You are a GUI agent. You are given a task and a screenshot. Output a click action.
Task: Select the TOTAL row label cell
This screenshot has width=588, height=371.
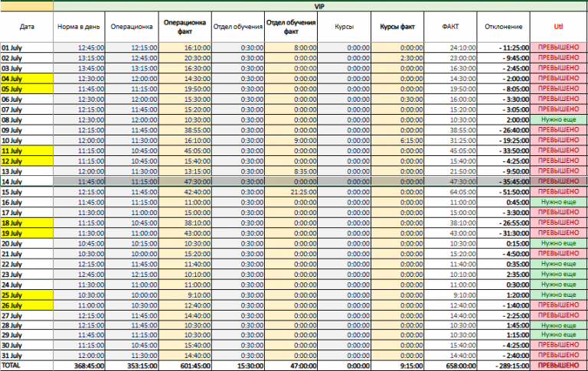(27, 366)
